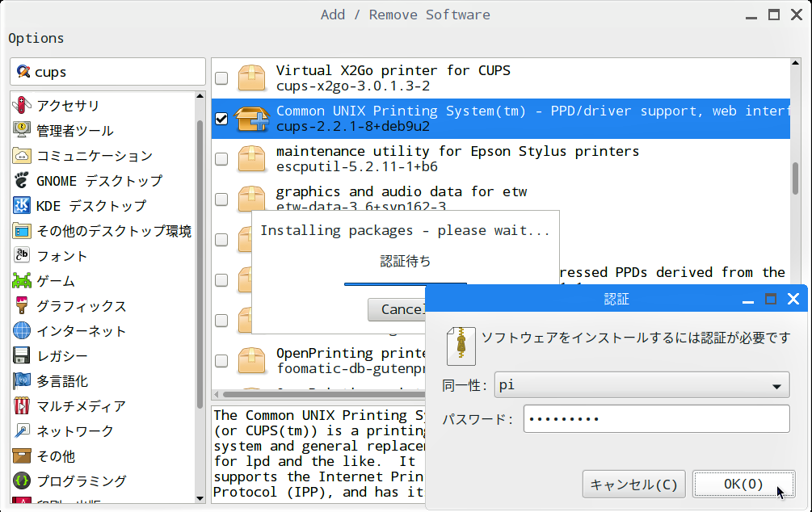The width and height of the screenshot is (812, 512).
Task: Select the グラフィックス paintbrush icon
Action: 22,305
